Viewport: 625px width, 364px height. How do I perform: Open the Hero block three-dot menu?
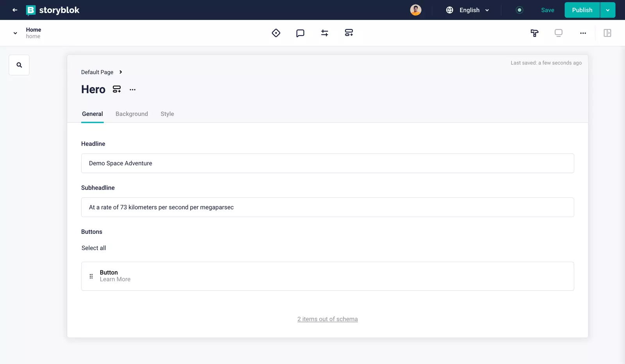[133, 90]
